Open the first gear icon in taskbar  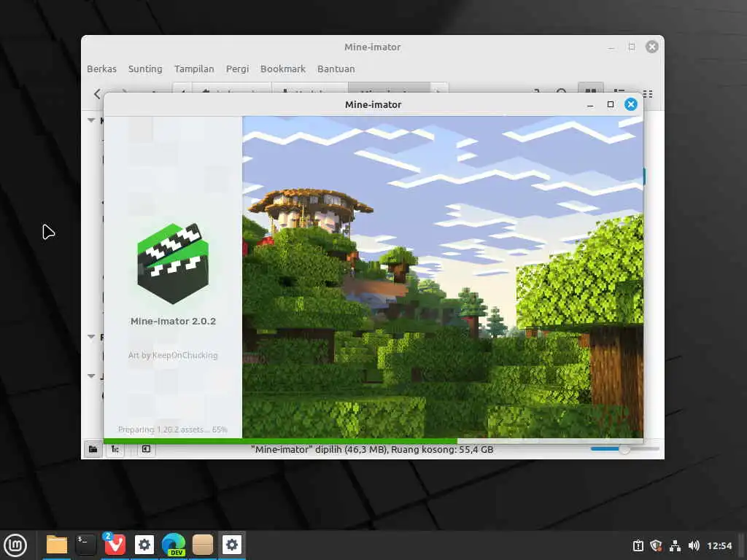(144, 545)
